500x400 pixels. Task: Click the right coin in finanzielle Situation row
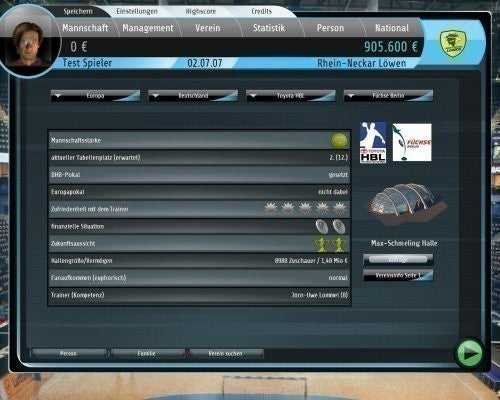click(x=339, y=226)
